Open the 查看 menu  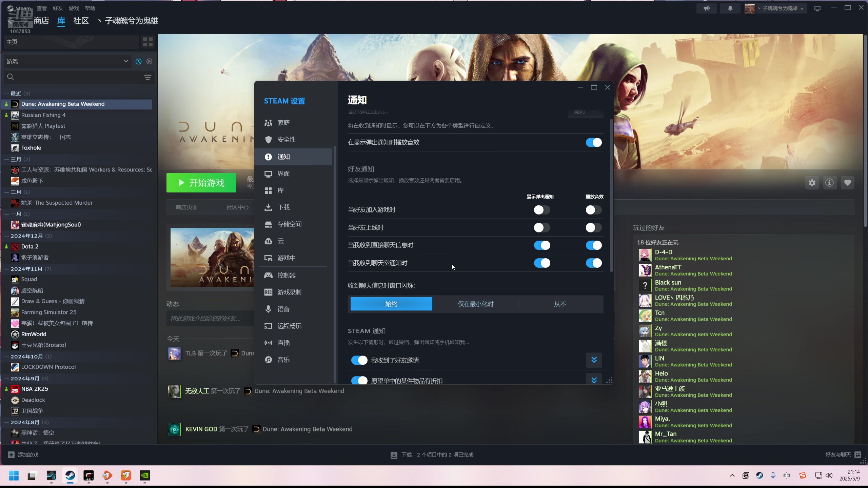pyautogui.click(x=42, y=8)
